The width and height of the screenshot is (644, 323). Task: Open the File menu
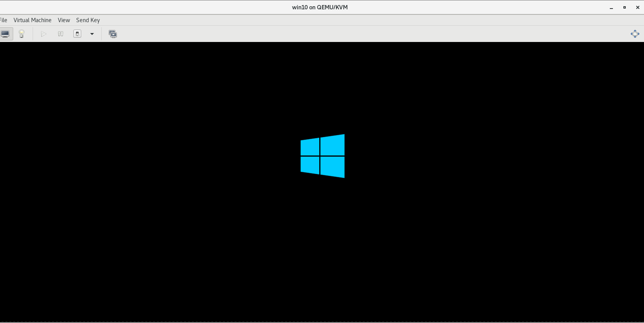[3, 20]
